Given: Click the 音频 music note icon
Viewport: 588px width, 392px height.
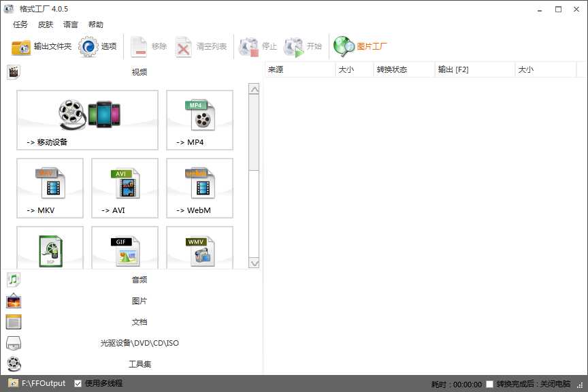Looking at the screenshot, I should [14, 280].
